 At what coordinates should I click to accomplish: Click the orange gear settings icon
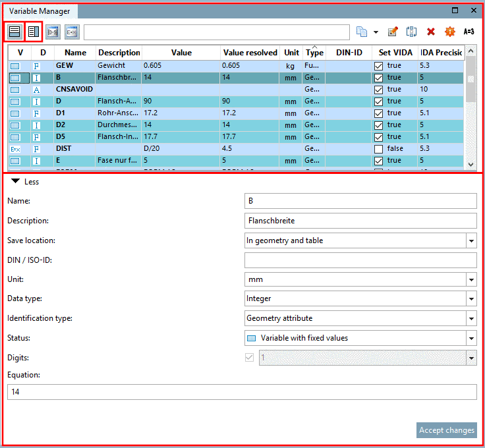point(449,32)
